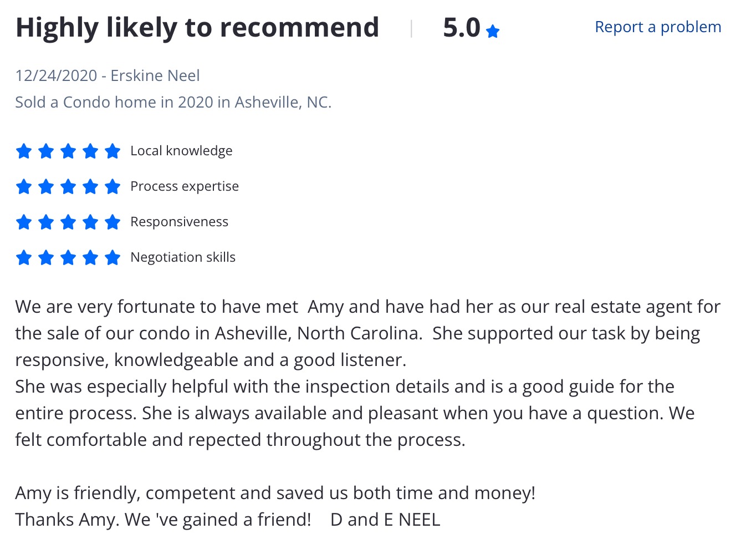Image resolution: width=756 pixels, height=544 pixels.
Task: Click the Local knowledge label
Action: point(181,151)
